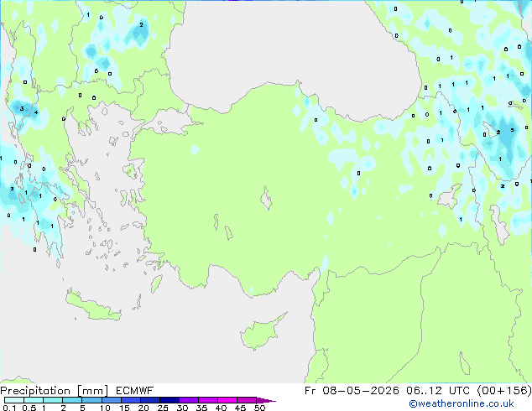Click the 2–5 mm legend swatch

pyautogui.click(x=72, y=400)
